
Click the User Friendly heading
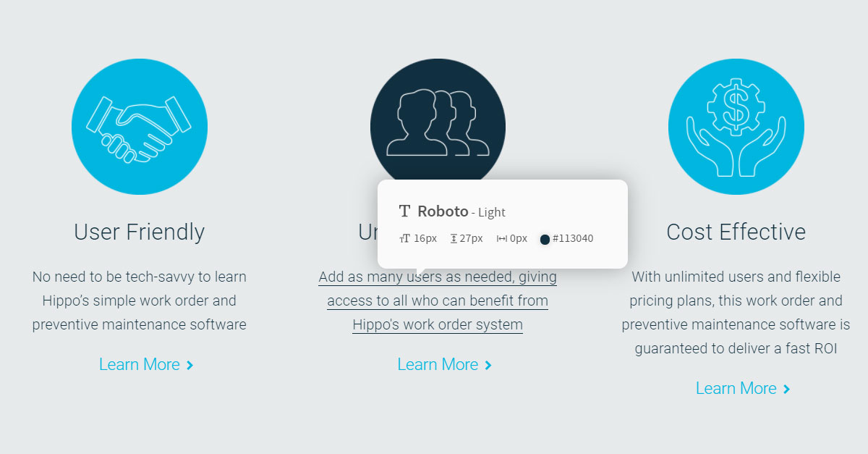(x=140, y=232)
